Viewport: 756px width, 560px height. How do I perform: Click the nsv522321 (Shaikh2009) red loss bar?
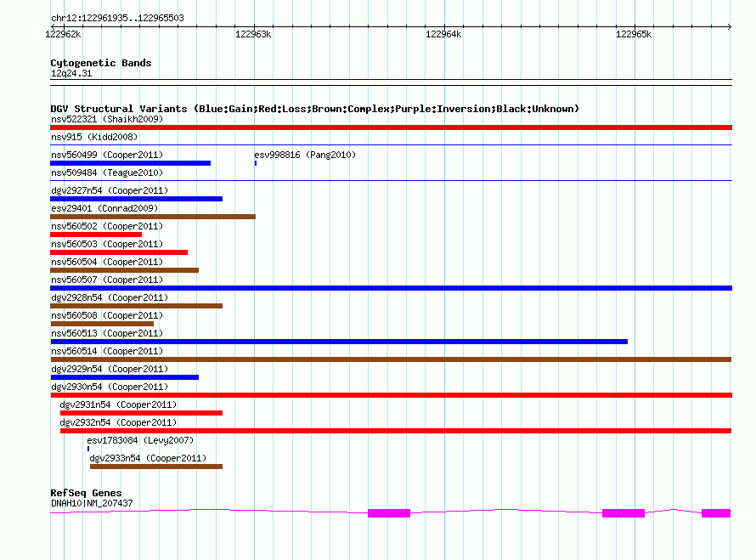(391, 127)
